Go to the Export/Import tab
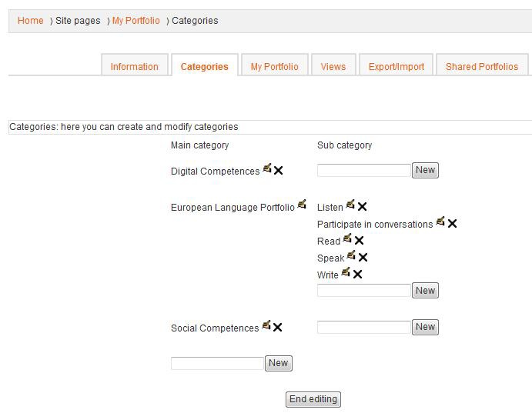 click(396, 65)
